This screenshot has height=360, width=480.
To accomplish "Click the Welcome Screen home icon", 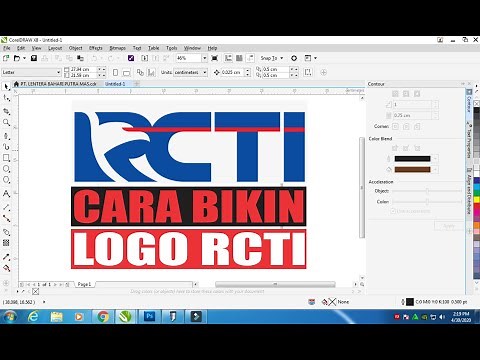I will pos(16,84).
